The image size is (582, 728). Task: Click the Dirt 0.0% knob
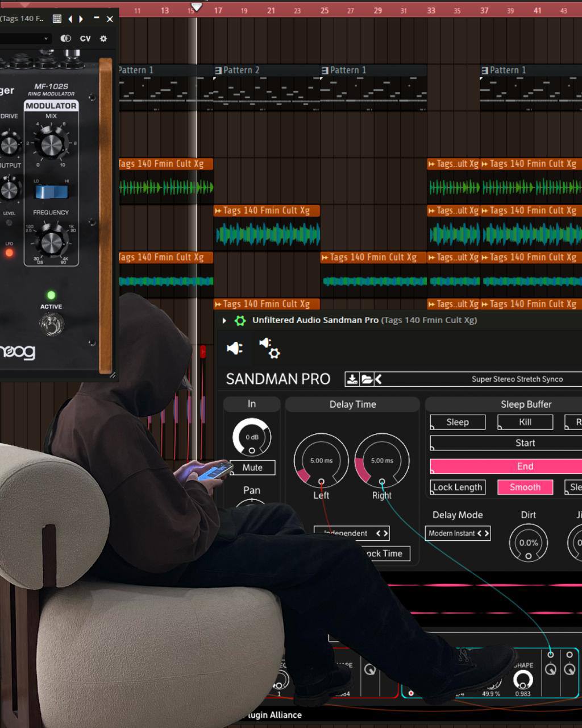tap(529, 543)
